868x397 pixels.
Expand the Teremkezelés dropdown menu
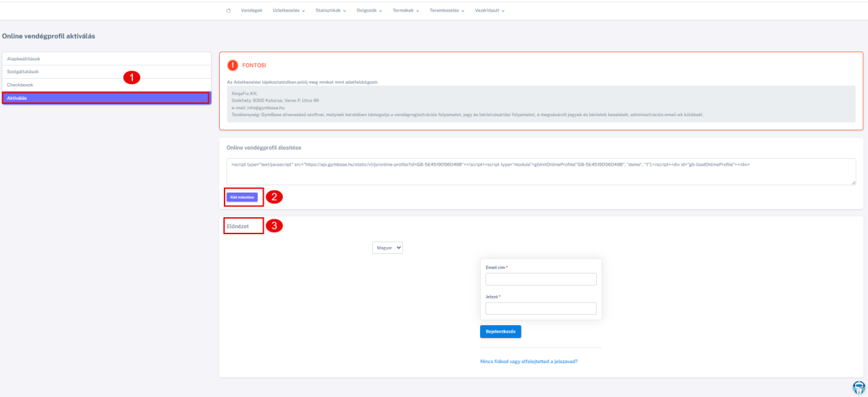[446, 10]
